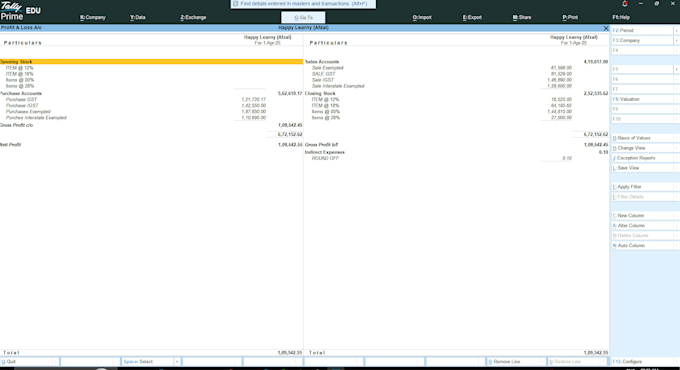Screen dimensions: 680x370
Task: Click Space: Select in bottom bar
Action: pos(147,362)
